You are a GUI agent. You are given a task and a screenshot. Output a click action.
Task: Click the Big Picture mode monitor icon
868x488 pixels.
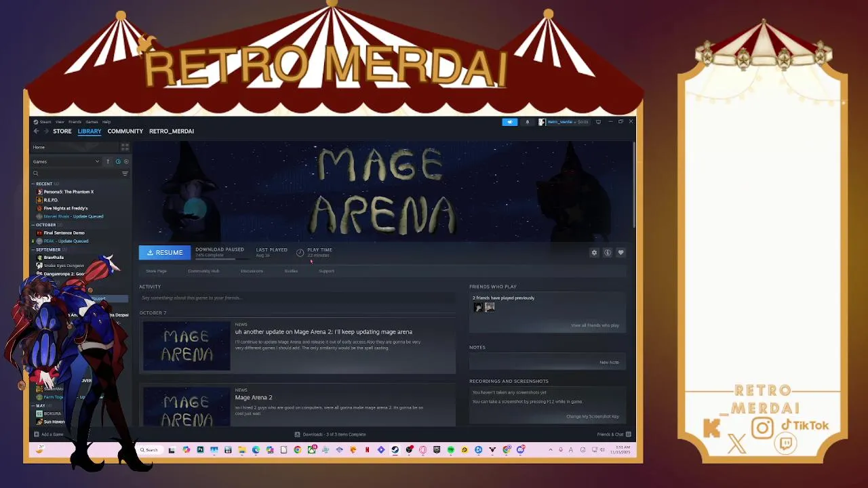[x=598, y=122]
